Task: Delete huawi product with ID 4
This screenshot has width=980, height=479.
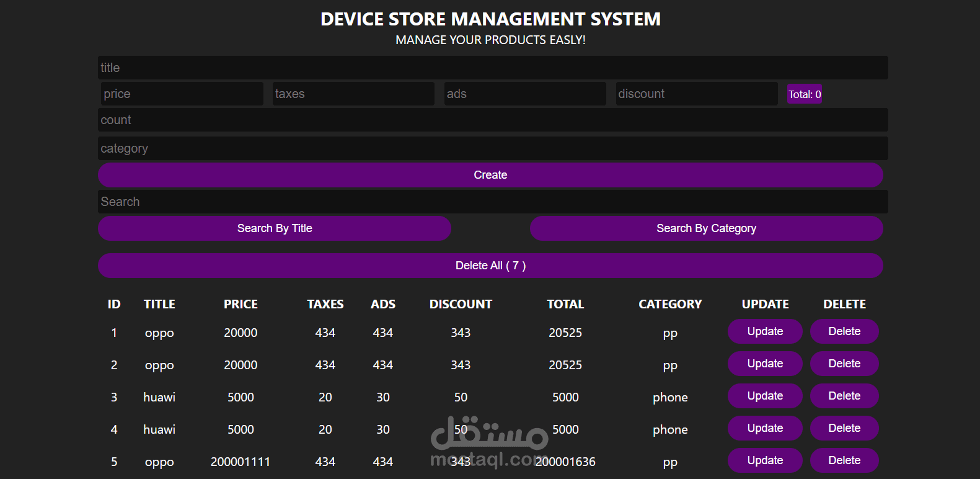Action: (x=844, y=428)
